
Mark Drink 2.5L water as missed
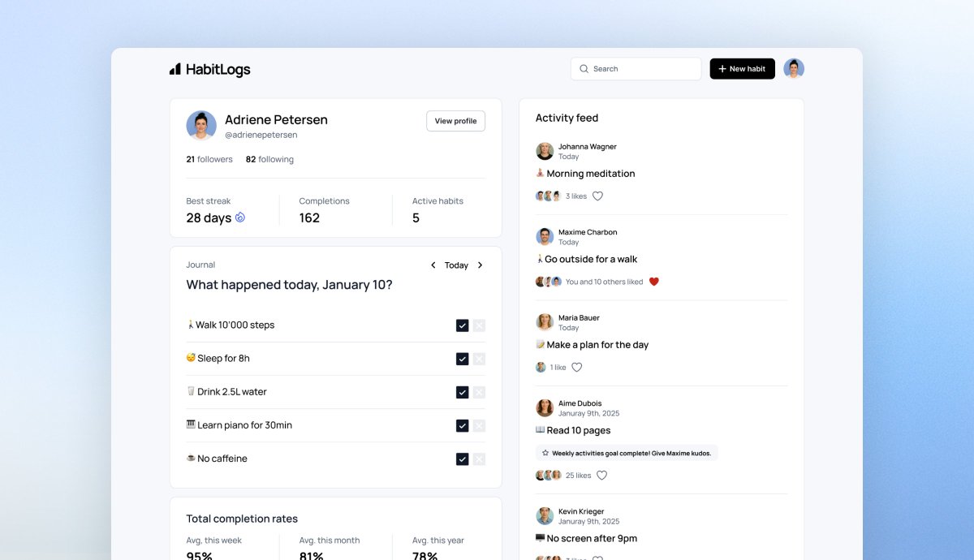click(x=479, y=392)
